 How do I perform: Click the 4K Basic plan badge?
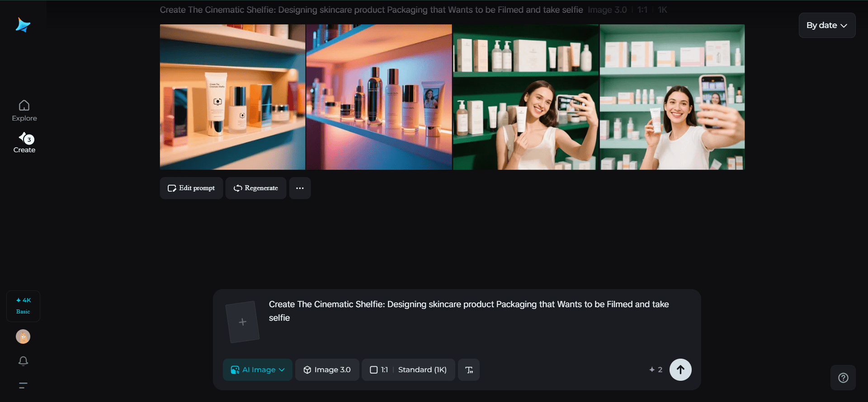[x=23, y=306]
